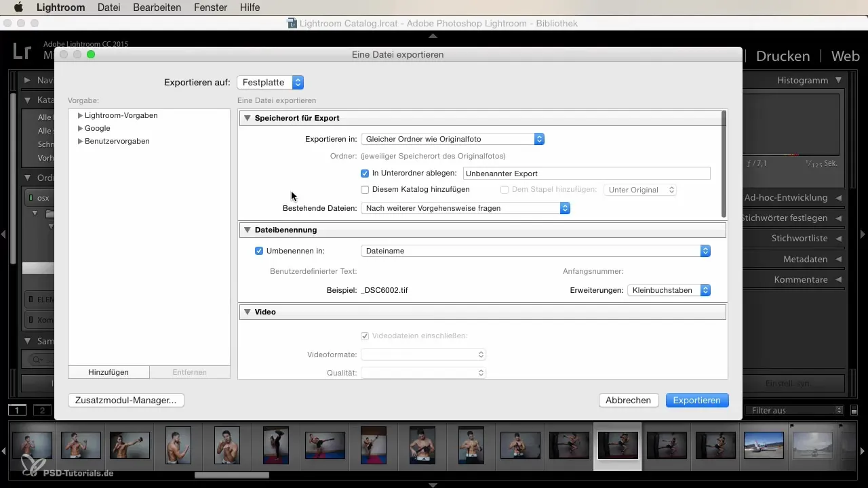Open the Fenster menu
The height and width of the screenshot is (488, 868).
(211, 7)
